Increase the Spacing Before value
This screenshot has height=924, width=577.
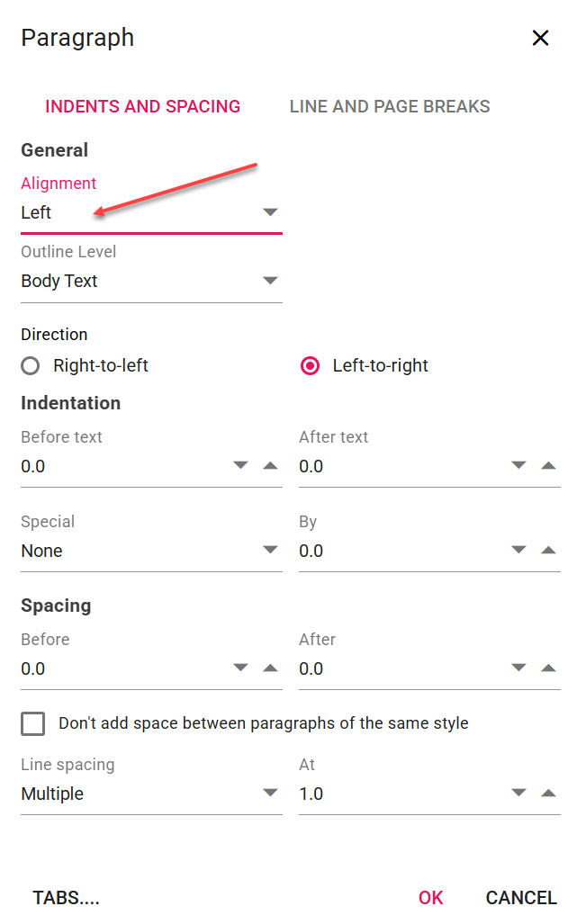coord(270,668)
